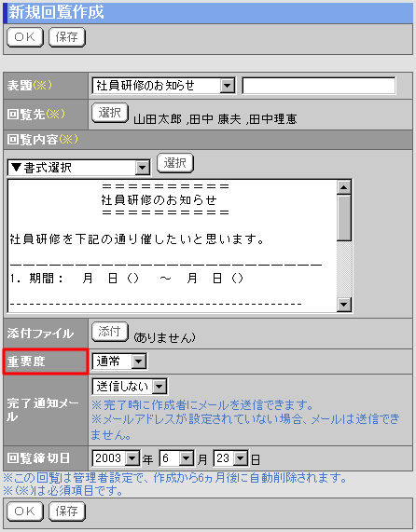
Task: Click the 重要度 label cell
Action: pos(46,361)
